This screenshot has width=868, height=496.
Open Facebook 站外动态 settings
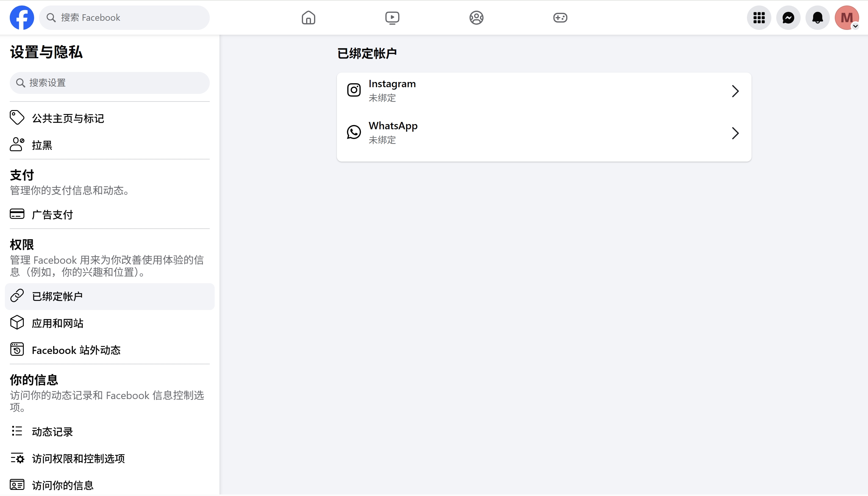[76, 349]
